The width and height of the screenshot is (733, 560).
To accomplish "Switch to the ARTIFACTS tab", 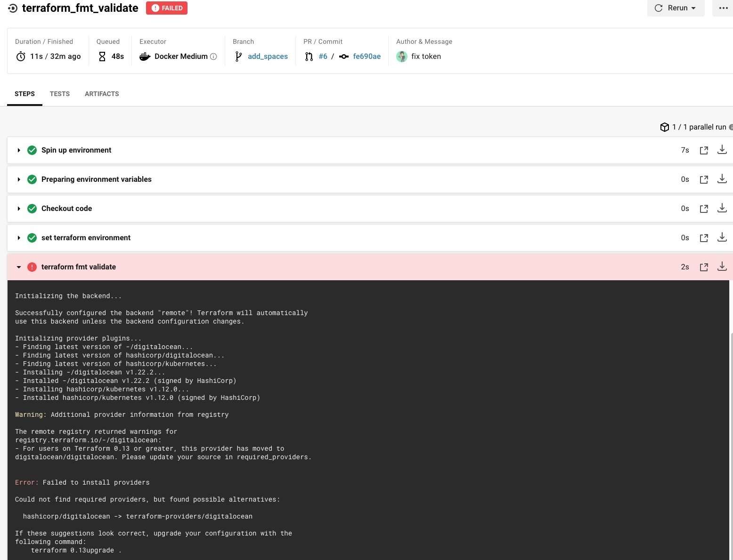I will (102, 94).
